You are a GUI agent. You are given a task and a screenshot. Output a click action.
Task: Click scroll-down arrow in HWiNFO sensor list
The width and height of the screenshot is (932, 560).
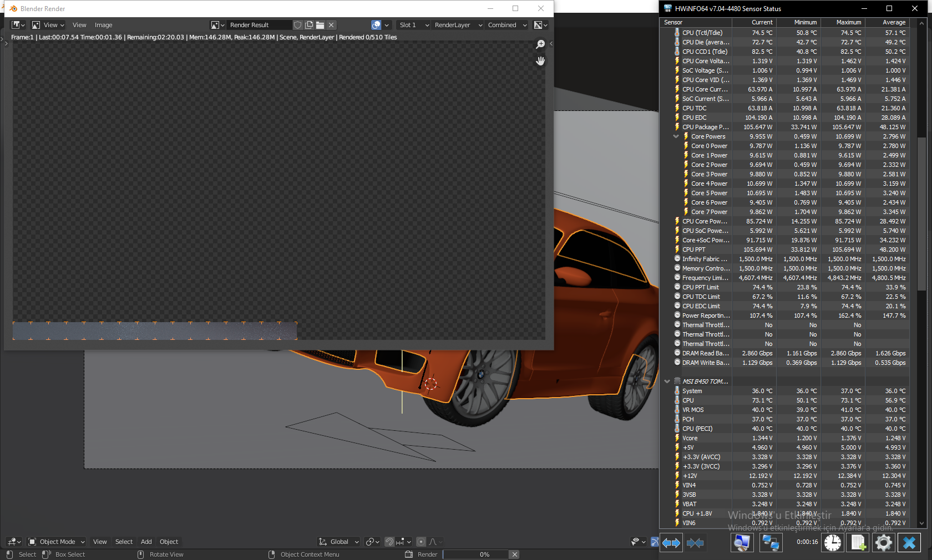click(x=921, y=523)
